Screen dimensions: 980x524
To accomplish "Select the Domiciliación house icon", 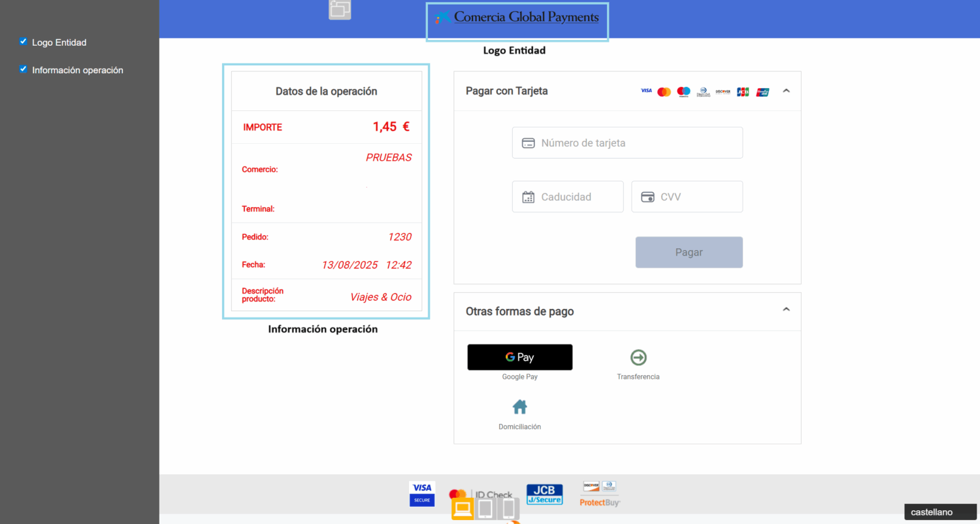I will [x=519, y=407].
